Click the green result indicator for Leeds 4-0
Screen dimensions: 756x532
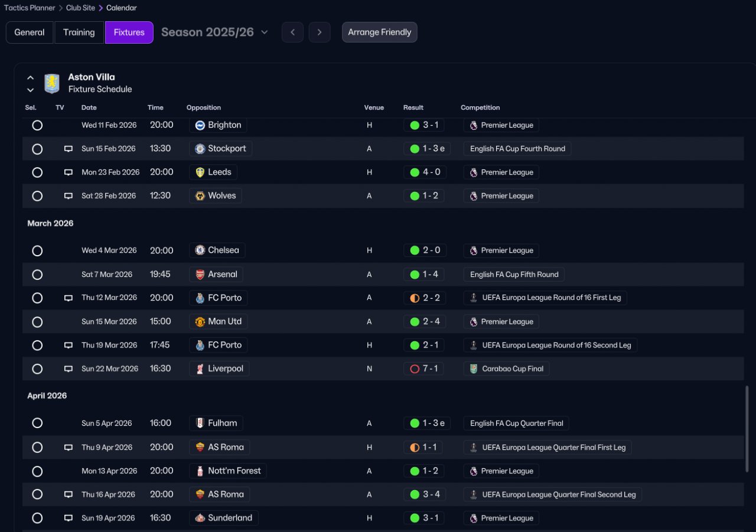415,172
